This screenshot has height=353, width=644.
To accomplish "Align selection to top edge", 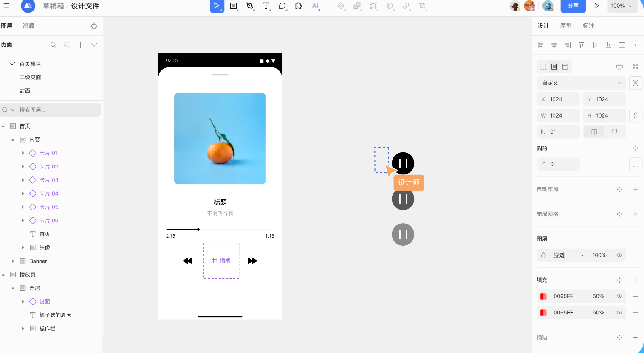I will (582, 45).
